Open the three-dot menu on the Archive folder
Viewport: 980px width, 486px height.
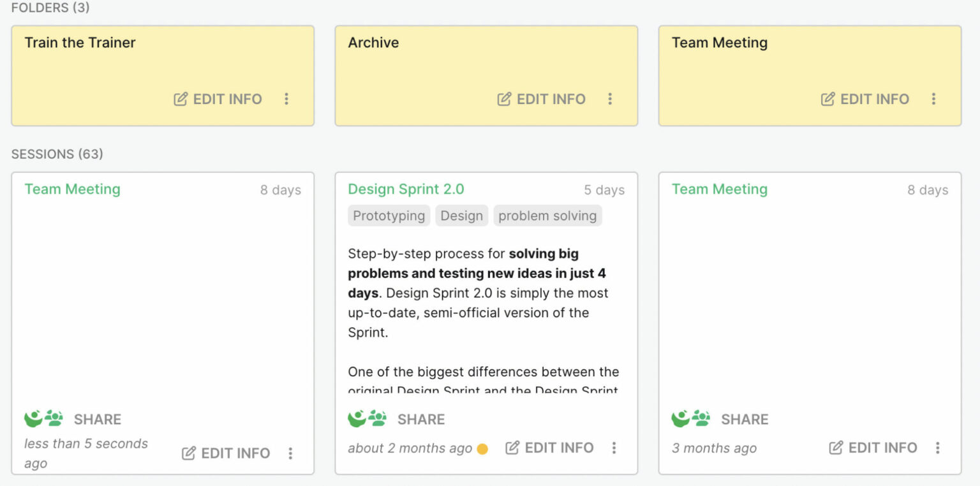tap(611, 99)
